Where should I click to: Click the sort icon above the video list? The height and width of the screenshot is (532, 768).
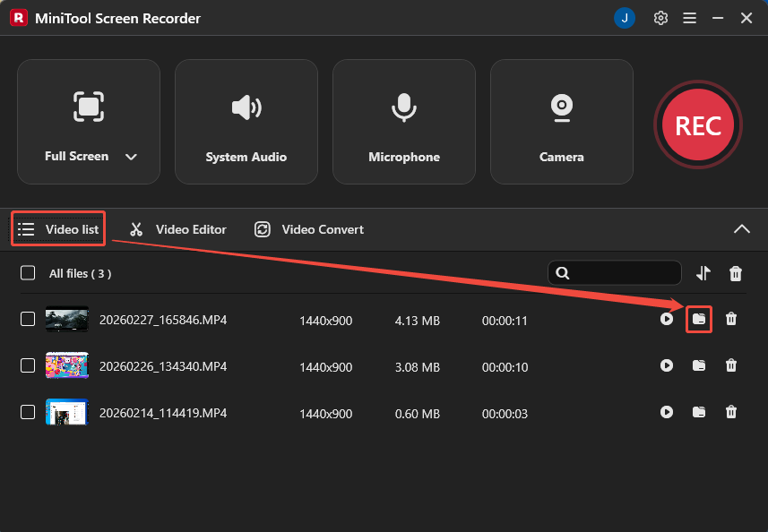pyautogui.click(x=703, y=273)
